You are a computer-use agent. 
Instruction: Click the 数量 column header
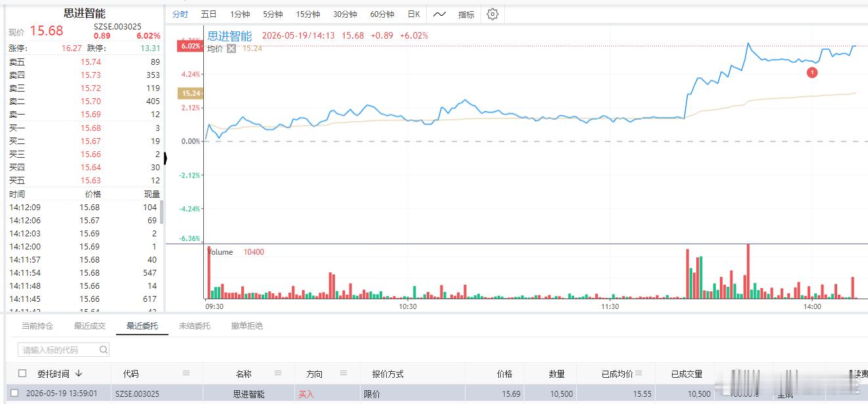(557, 374)
